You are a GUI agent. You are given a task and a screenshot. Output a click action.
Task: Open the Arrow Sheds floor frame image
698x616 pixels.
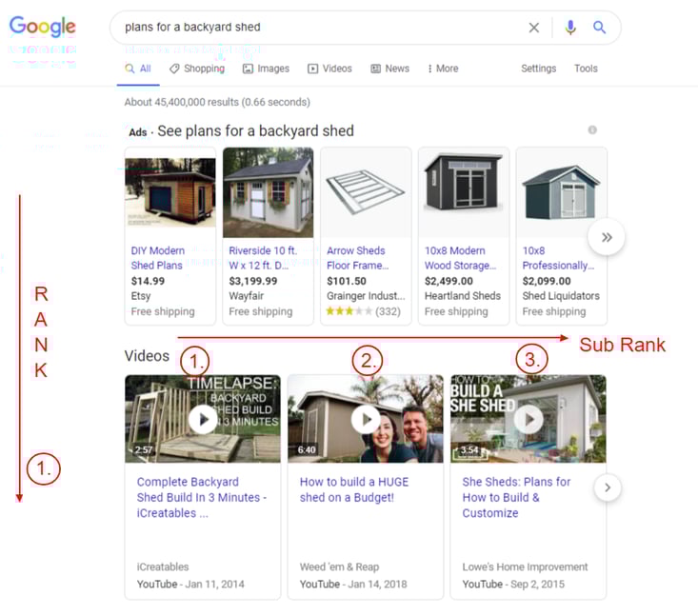[x=366, y=192]
